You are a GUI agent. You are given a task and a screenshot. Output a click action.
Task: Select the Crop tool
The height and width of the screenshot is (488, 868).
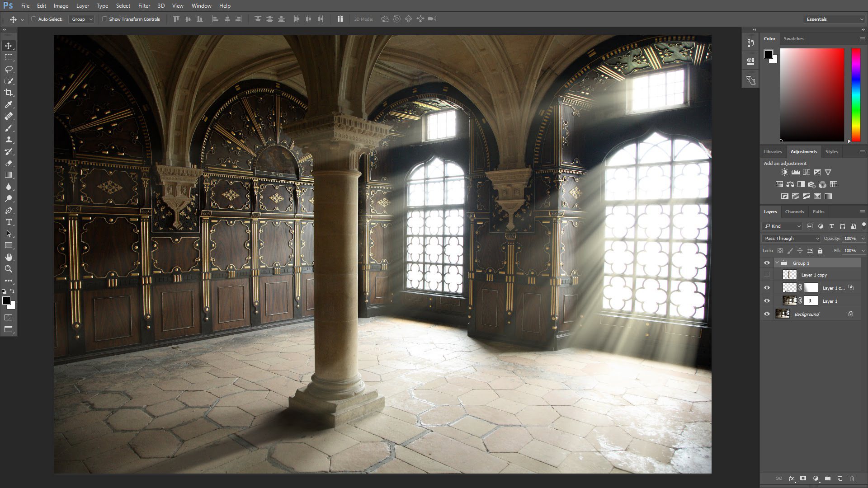pyautogui.click(x=9, y=93)
